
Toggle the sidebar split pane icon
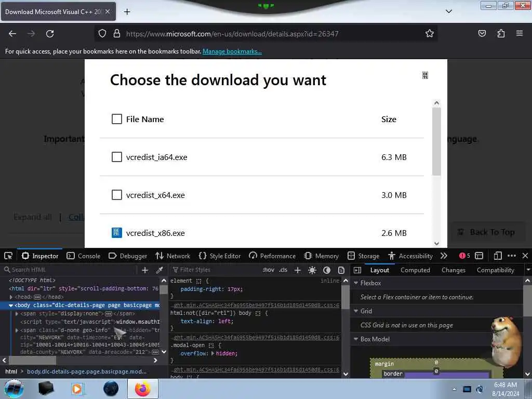(357, 270)
